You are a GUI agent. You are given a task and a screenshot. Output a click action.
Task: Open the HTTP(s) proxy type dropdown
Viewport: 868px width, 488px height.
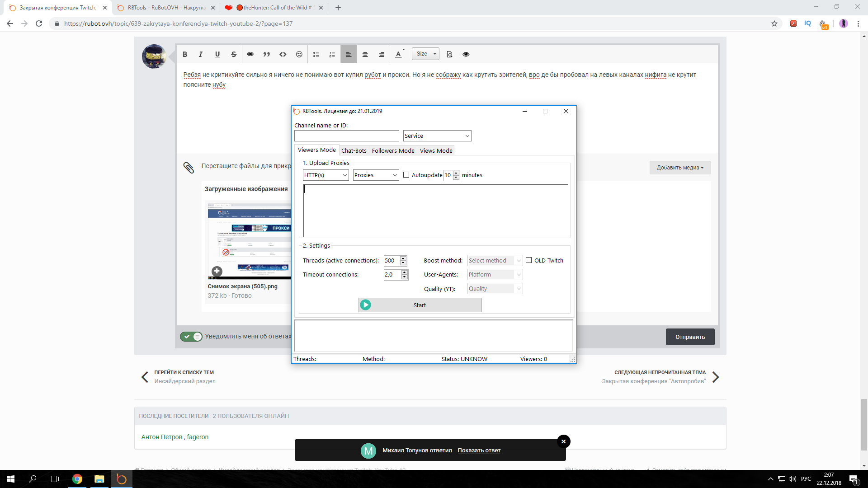(x=325, y=175)
